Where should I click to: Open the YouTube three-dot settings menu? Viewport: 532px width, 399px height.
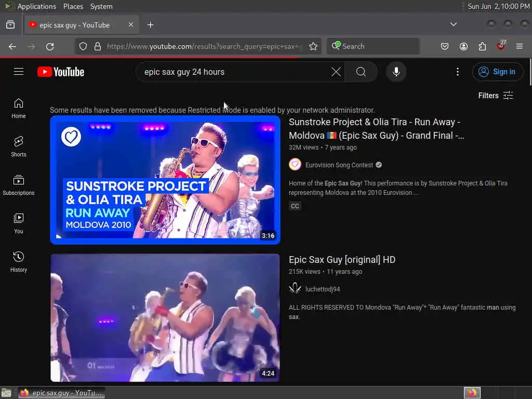point(457,72)
